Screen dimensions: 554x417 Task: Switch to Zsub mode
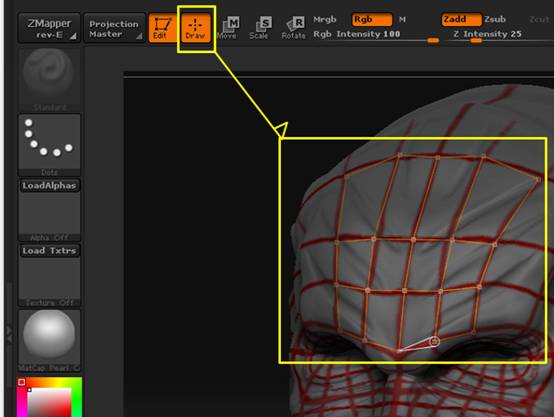pos(495,19)
